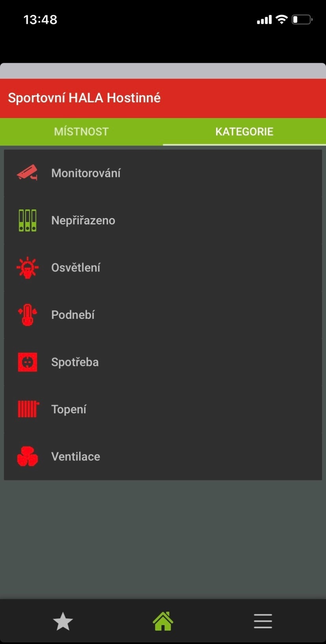
Task: Open the Monitorování category
Action: pyautogui.click(x=86, y=173)
